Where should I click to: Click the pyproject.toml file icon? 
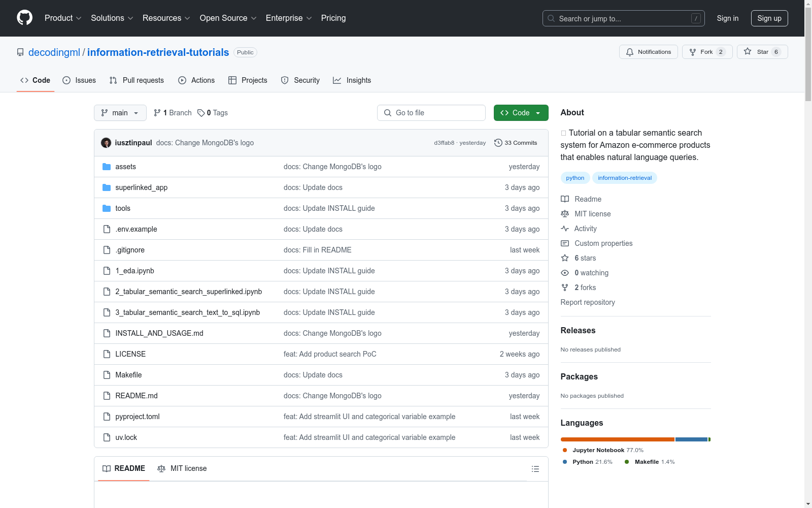[x=107, y=417]
